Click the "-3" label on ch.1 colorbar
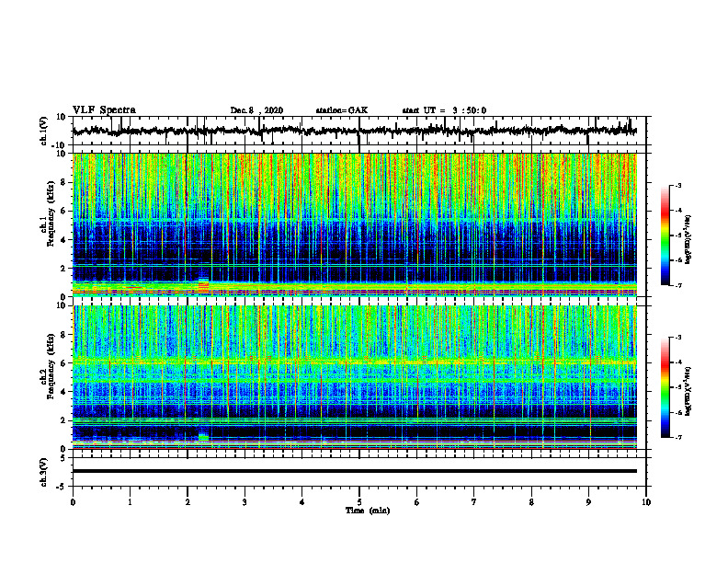The width and height of the screenshot is (728, 563). 678,185
